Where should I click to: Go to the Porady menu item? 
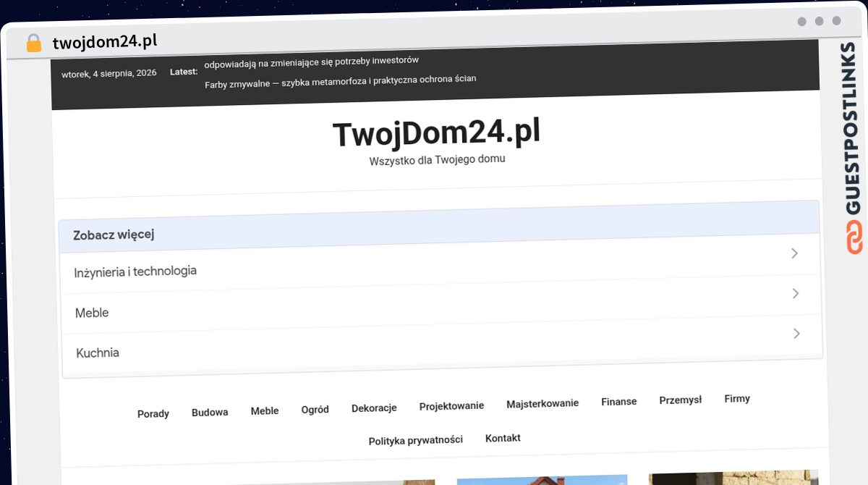tap(153, 413)
